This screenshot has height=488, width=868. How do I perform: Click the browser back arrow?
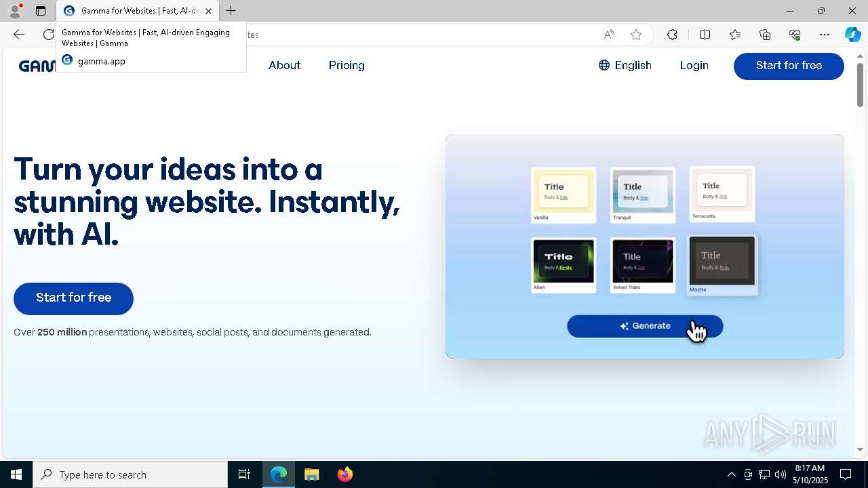click(x=19, y=35)
